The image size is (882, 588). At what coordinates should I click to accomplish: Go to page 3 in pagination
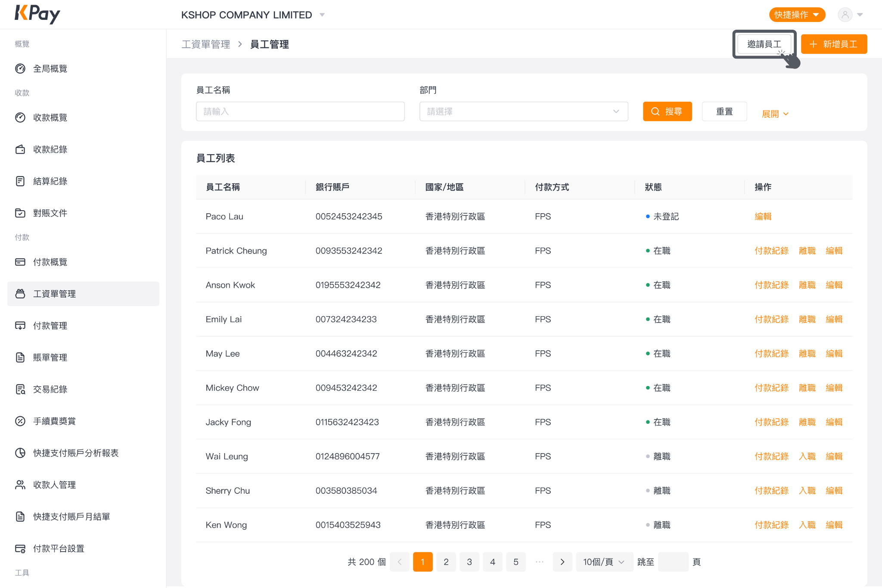point(469,562)
